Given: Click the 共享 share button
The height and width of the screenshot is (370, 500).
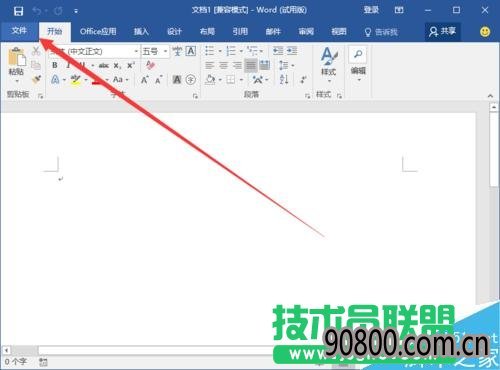Looking at the screenshot, I should 442,32.
